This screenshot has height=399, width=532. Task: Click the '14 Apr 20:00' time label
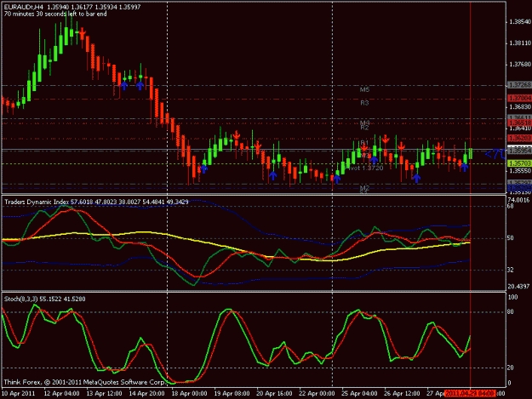(x=146, y=394)
